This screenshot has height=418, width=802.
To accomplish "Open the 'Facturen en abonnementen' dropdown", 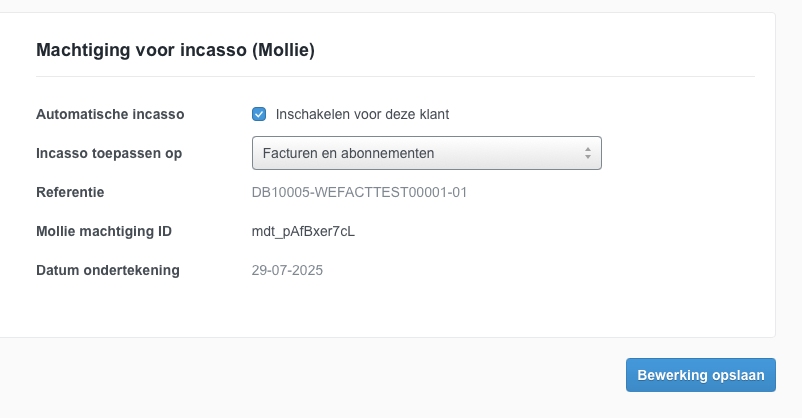I will (x=426, y=153).
